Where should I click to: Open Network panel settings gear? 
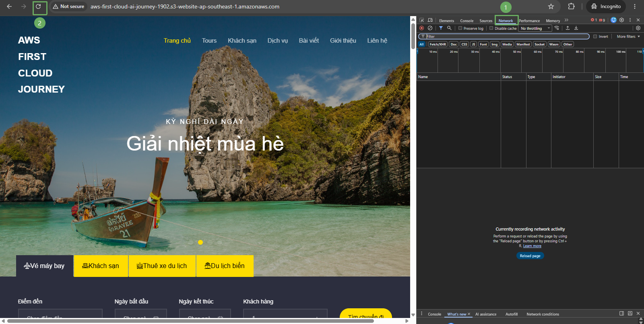click(638, 28)
